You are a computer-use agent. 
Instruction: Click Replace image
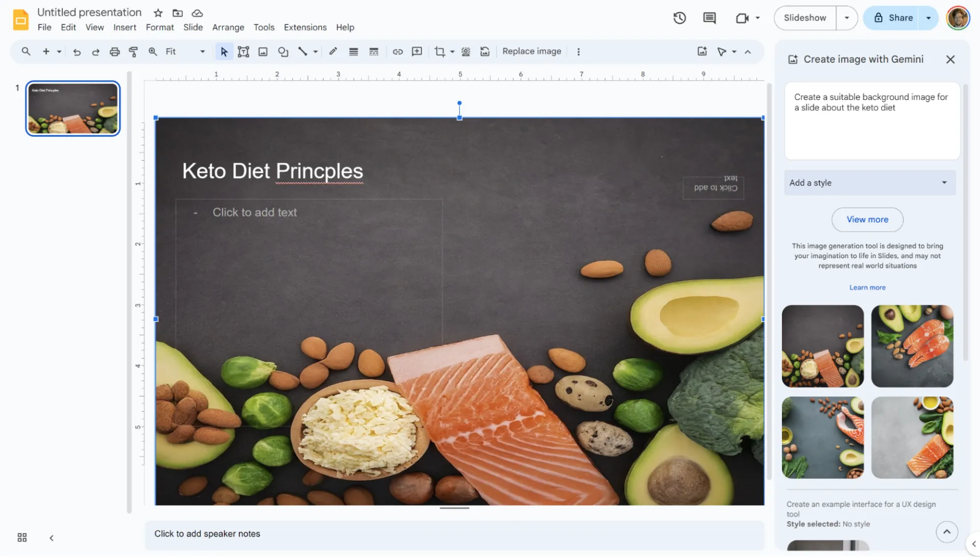[531, 52]
